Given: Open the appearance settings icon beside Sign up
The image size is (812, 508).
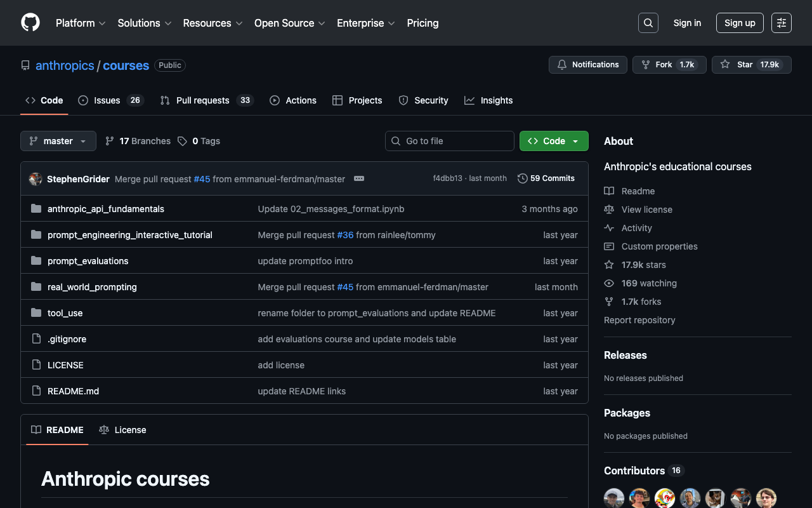Looking at the screenshot, I should [781, 23].
